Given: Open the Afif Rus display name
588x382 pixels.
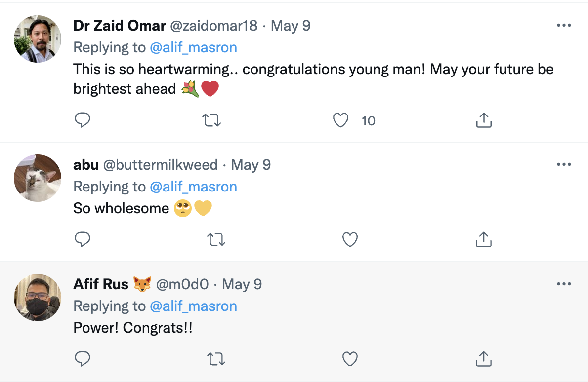Looking at the screenshot, I should click(x=101, y=284).
